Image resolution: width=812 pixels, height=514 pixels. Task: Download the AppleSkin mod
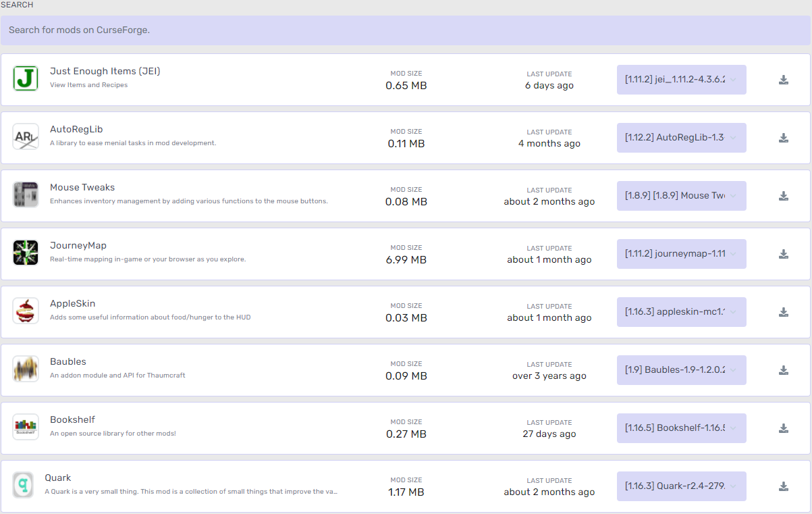point(784,312)
